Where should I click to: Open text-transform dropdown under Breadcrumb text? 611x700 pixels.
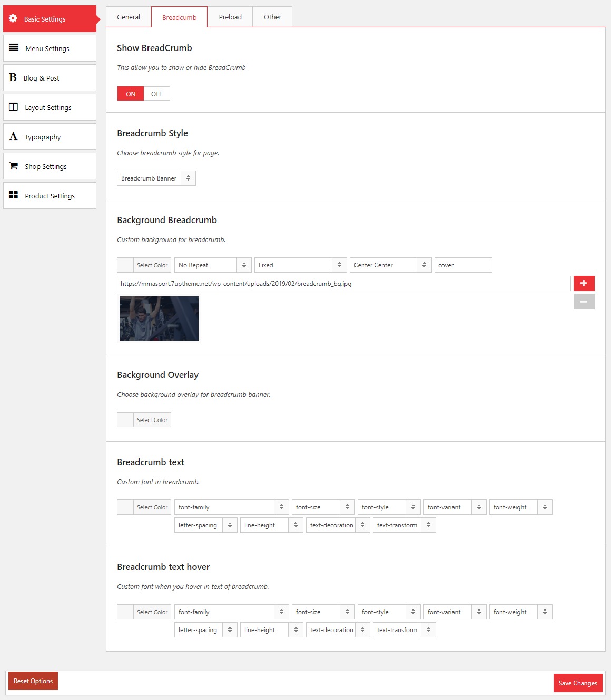405,525
